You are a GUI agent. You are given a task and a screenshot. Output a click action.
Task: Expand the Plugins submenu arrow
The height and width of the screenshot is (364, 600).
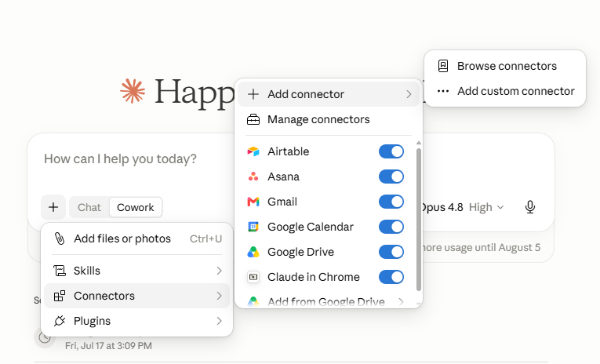pyautogui.click(x=219, y=321)
